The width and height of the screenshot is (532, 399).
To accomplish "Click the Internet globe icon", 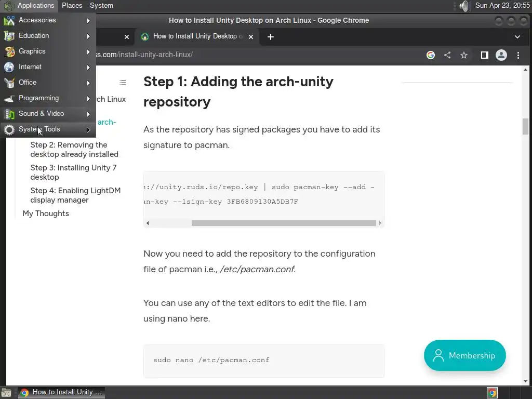I will pos(9,67).
